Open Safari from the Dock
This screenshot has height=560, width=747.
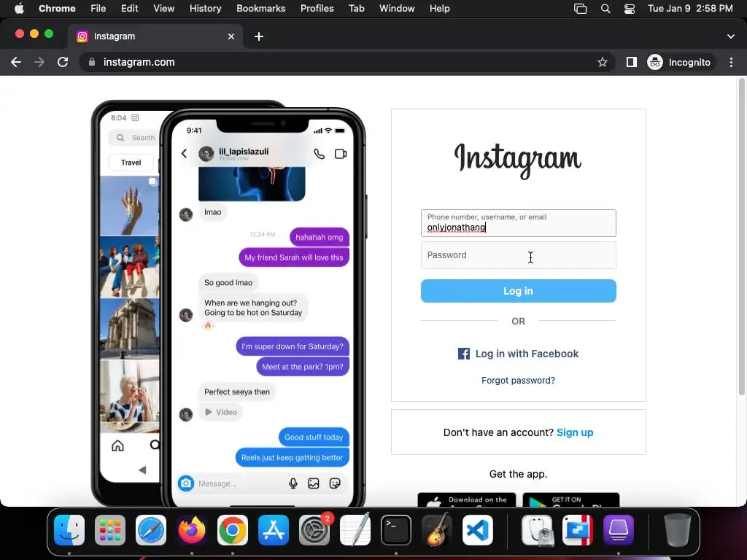tap(151, 530)
